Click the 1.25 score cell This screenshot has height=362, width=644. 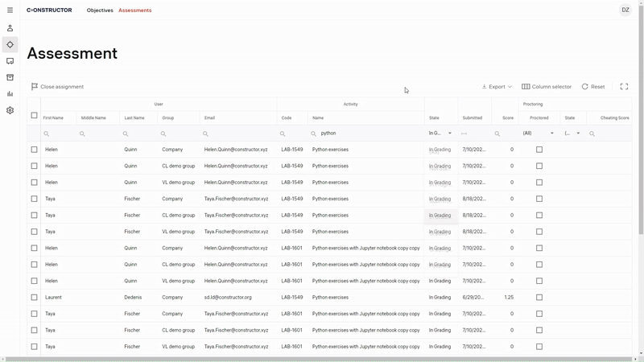coord(509,298)
